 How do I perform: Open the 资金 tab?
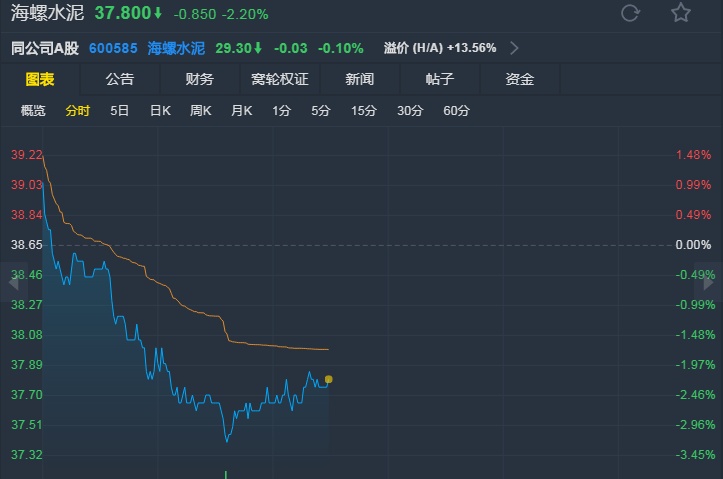tap(520, 79)
